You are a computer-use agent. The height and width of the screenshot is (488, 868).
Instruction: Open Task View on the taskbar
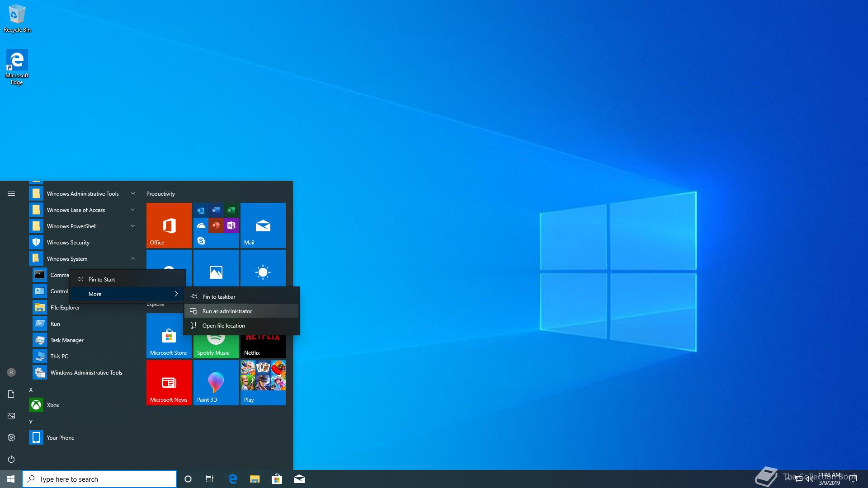point(210,479)
